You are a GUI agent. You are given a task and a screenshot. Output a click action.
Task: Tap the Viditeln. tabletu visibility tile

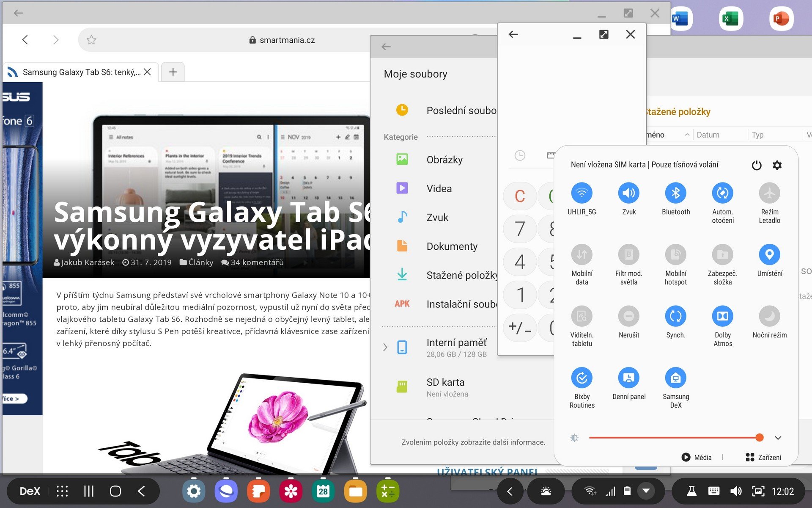tap(582, 316)
